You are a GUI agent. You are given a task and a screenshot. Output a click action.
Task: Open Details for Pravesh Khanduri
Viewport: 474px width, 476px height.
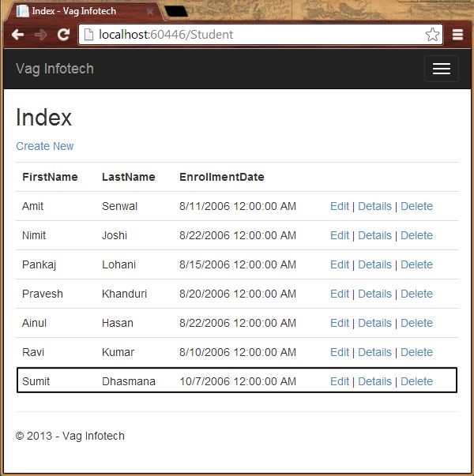pos(374,294)
